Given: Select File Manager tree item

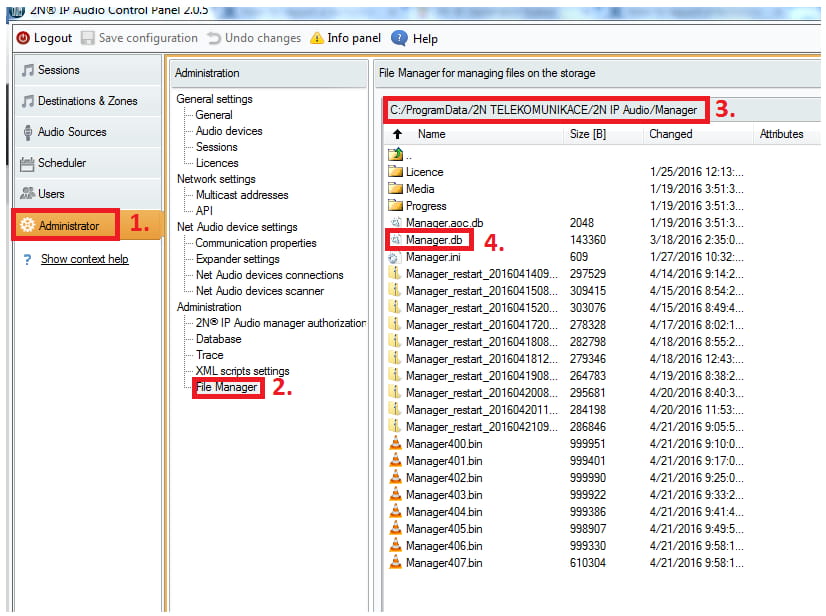Looking at the screenshot, I should tap(227, 387).
